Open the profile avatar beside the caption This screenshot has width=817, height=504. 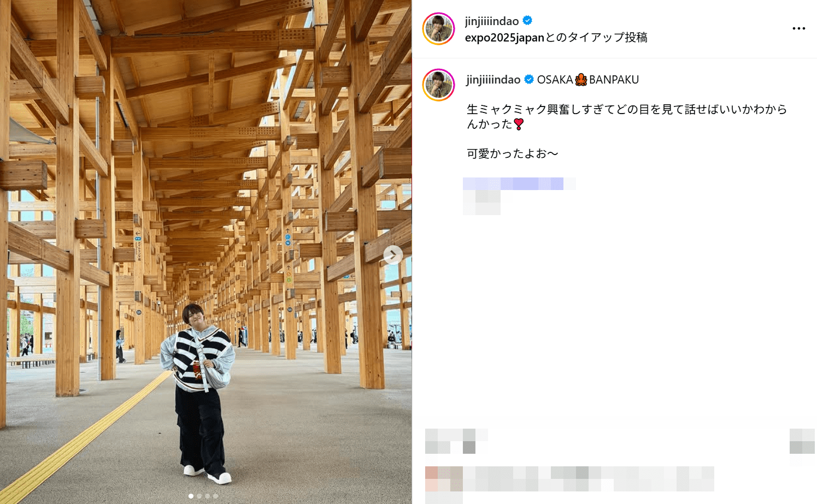(439, 85)
